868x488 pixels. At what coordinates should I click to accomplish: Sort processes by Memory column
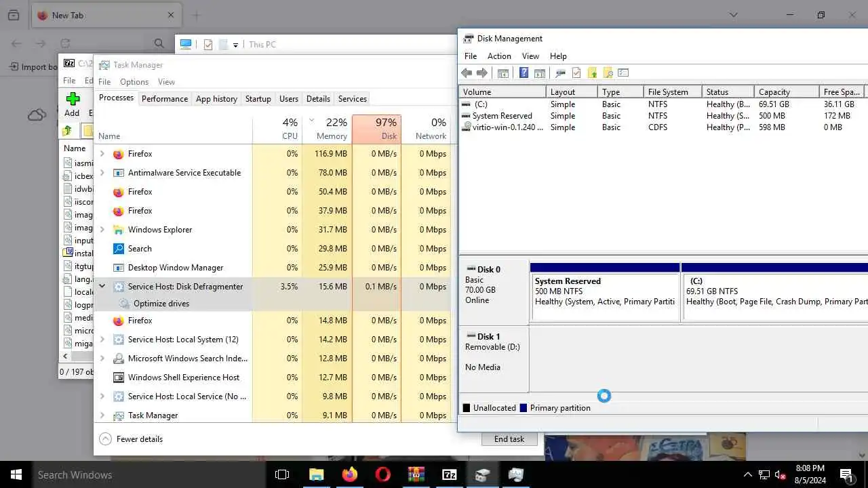click(327, 129)
